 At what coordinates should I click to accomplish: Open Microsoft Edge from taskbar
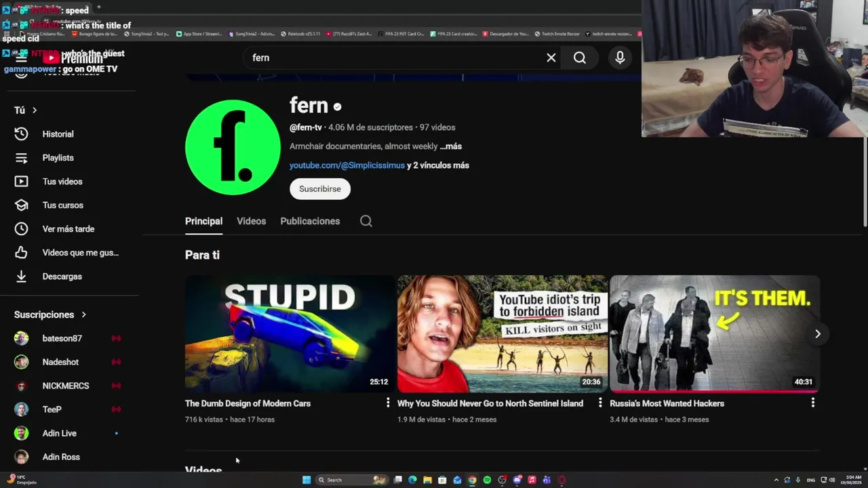click(412, 480)
